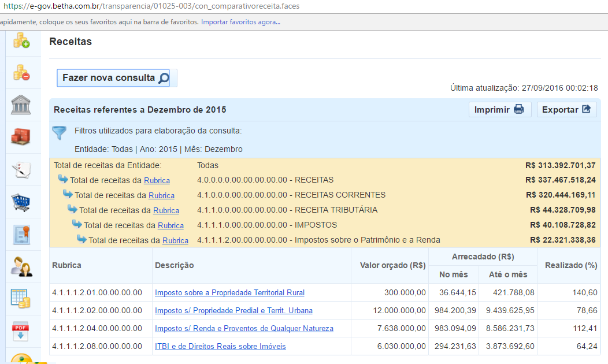Click the PDF download icon
This screenshot has height=364, width=608.
21,331
